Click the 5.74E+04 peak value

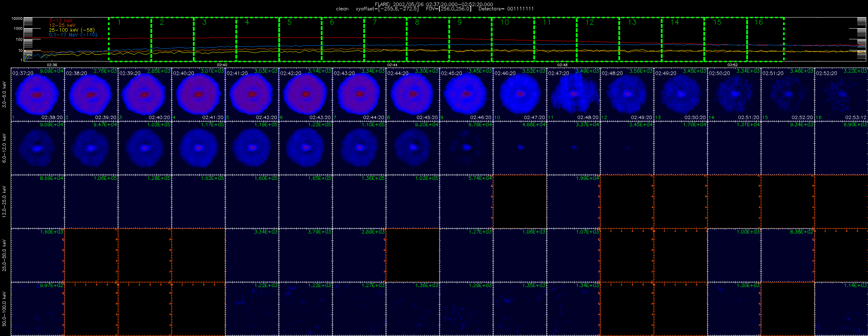[x=480, y=178]
